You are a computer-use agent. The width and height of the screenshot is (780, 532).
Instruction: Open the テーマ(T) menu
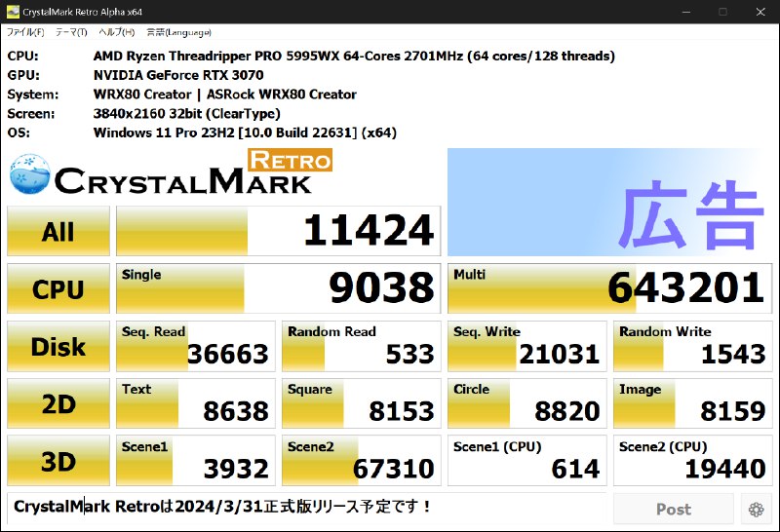coord(71,32)
